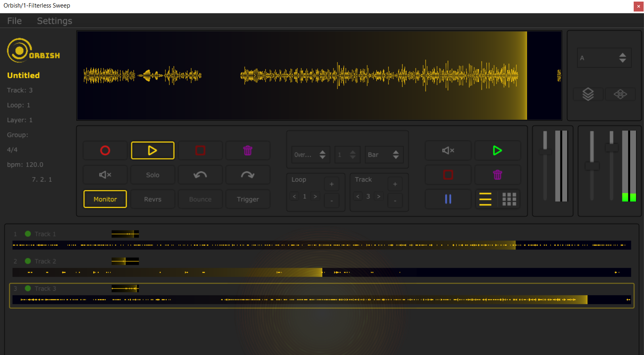The image size is (644, 355).
Task: Switch to list view with yellow lines icon
Action: coord(485,199)
